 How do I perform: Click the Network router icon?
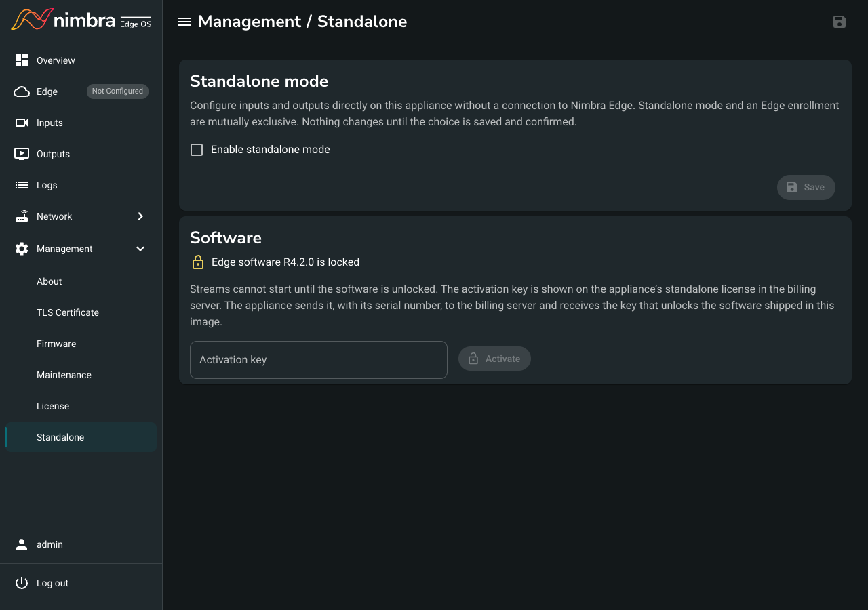coord(22,216)
